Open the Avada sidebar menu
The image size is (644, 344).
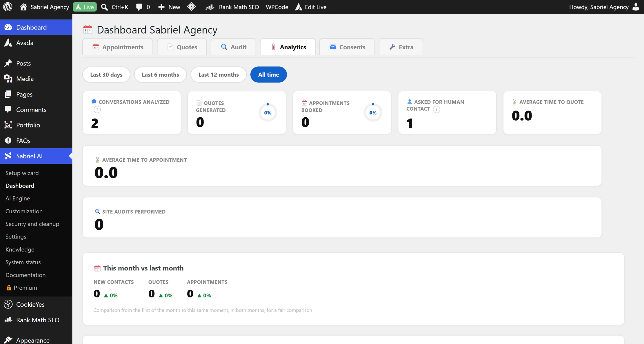[x=36, y=43]
